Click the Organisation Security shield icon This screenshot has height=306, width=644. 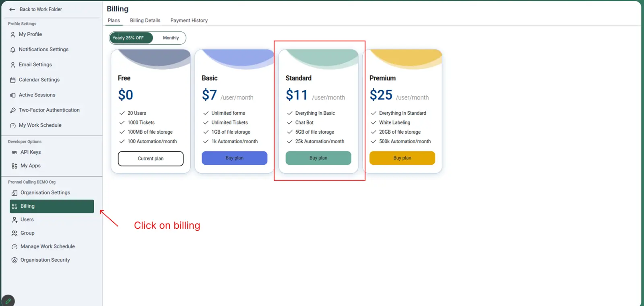[x=14, y=260]
